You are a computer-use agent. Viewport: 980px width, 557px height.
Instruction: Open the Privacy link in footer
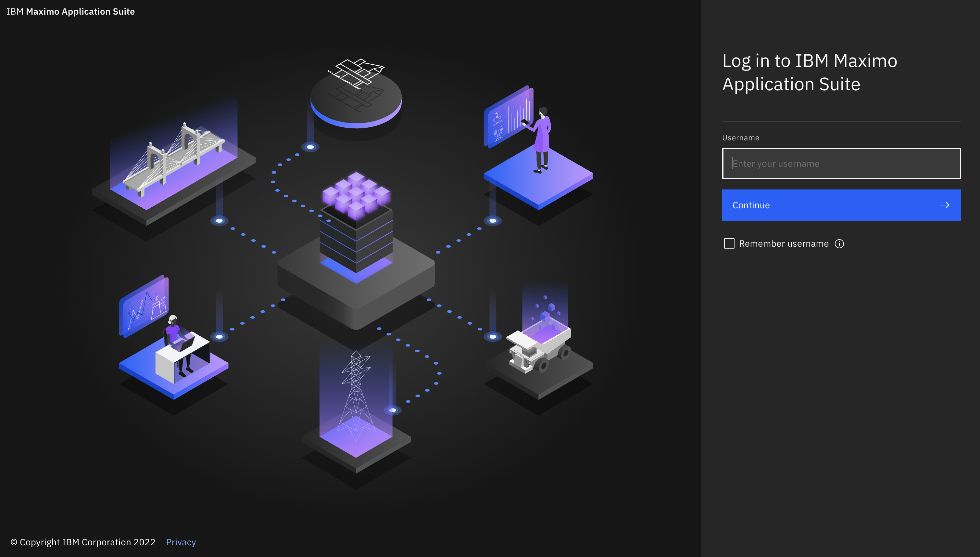click(x=181, y=542)
